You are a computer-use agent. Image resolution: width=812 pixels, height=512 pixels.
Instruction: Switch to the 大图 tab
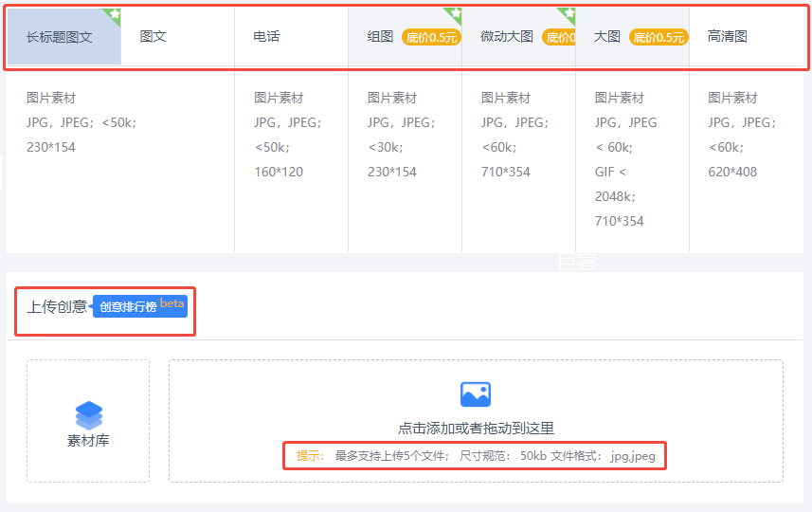[x=607, y=37]
